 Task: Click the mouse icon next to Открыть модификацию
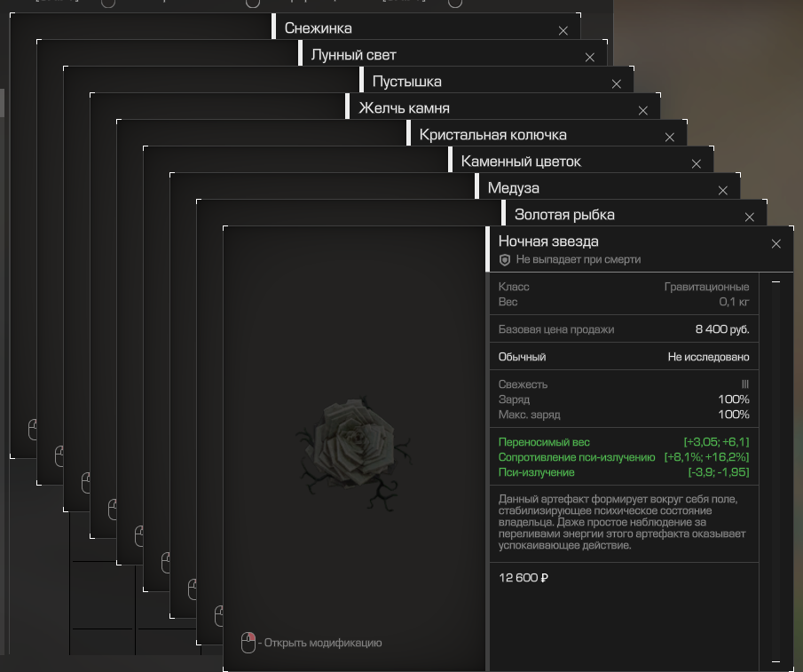(248, 643)
